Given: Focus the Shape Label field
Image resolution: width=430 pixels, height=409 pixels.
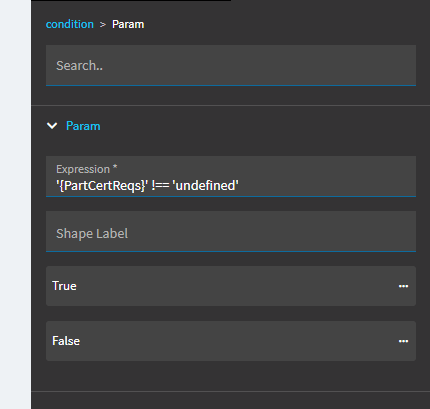Looking at the screenshot, I should coord(231,231).
